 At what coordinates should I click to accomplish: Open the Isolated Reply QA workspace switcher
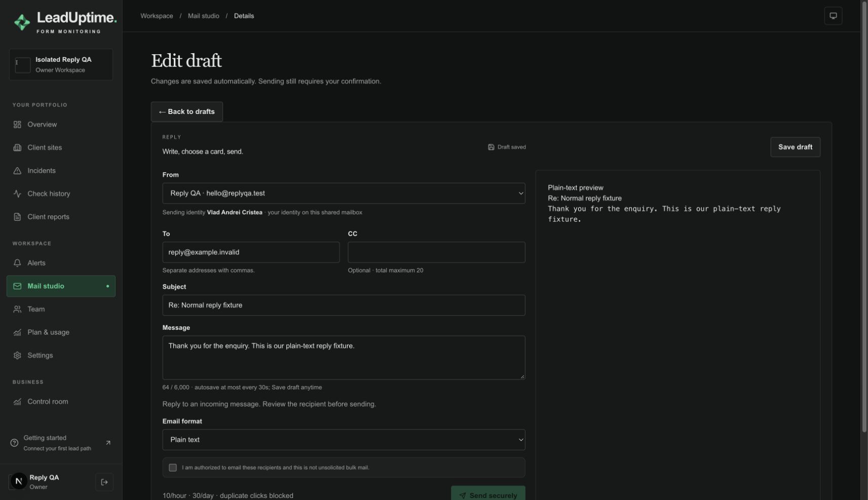click(x=61, y=65)
